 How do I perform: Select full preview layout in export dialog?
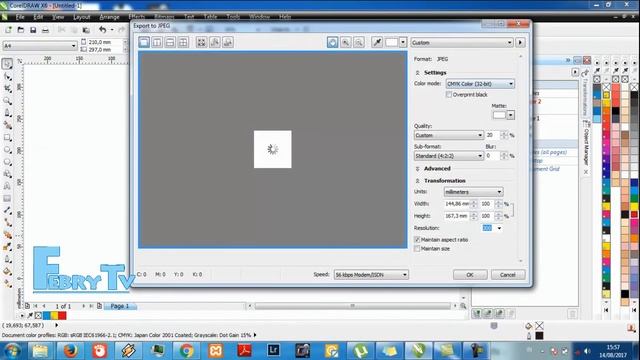pyautogui.click(x=144, y=42)
